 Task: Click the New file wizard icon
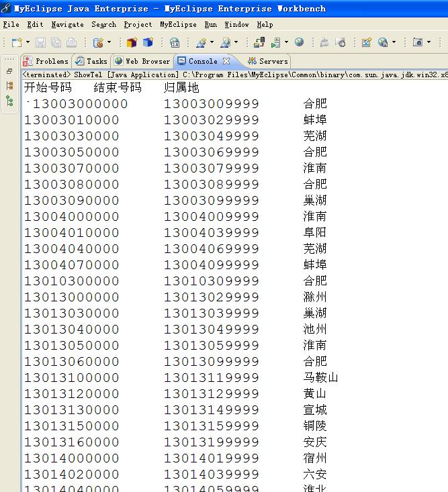point(17,42)
